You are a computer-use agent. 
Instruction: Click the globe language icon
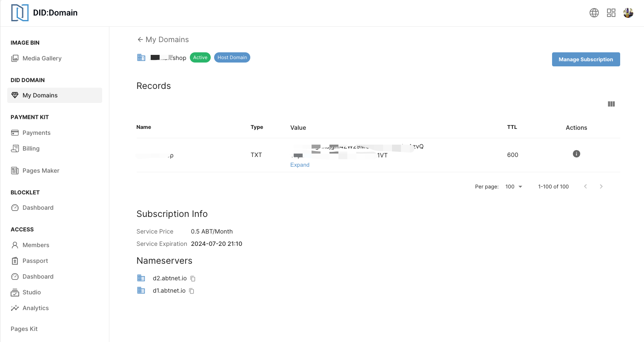tap(594, 13)
